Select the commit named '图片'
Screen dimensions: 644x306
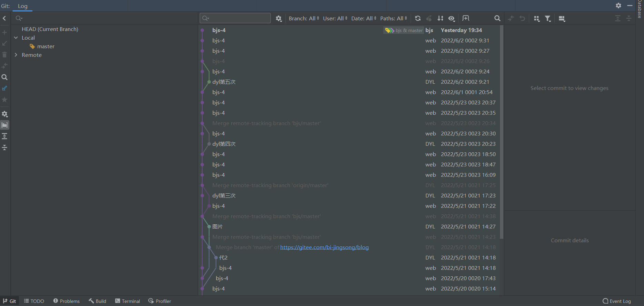[349, 227]
